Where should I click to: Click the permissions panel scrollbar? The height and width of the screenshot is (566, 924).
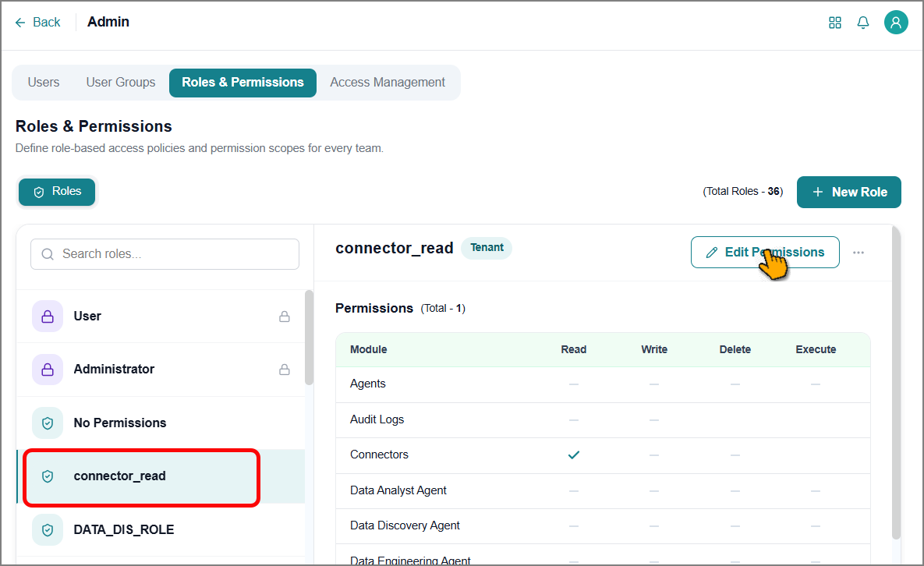(x=896, y=382)
